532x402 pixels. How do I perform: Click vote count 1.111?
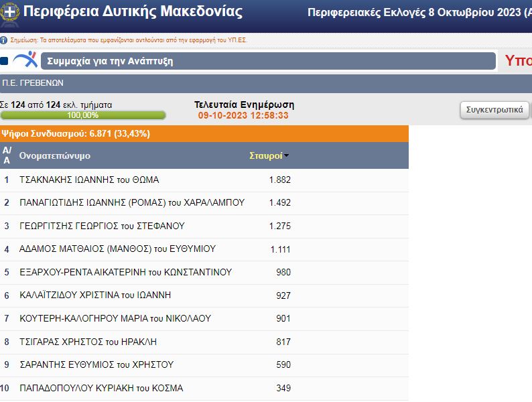(x=281, y=250)
